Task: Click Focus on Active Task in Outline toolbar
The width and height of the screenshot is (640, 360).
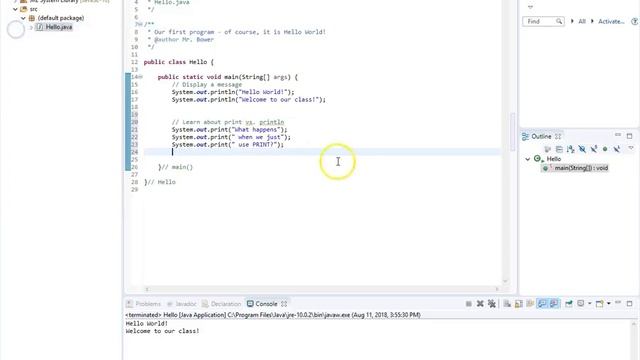Action: click(548, 149)
